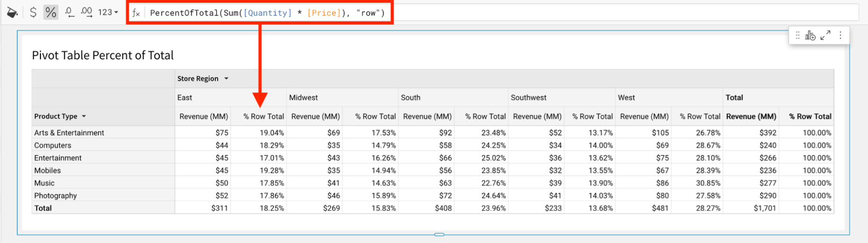868x243 pixels.
Task: Click the resize handle at table bottom edge
Action: [x=439, y=234]
